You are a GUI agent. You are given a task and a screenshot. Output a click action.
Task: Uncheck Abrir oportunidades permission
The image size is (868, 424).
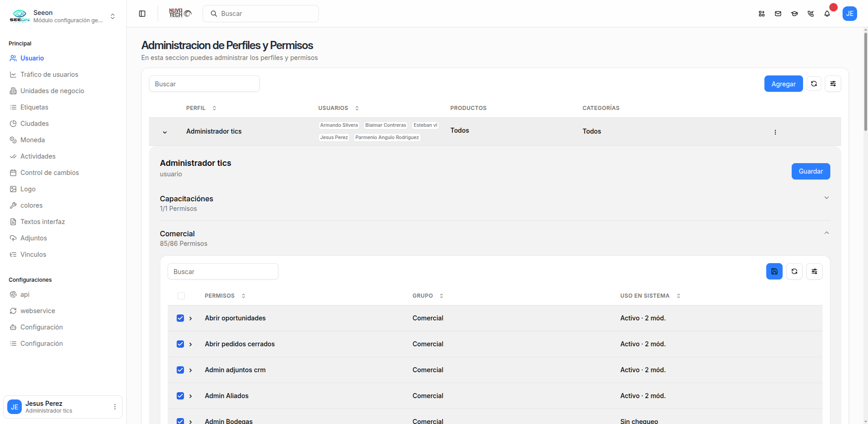pyautogui.click(x=180, y=318)
